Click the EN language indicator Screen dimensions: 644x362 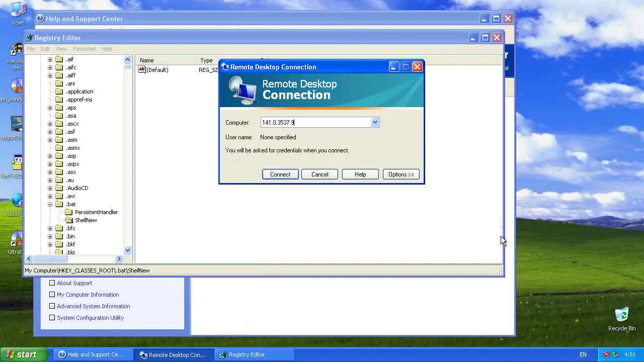click(x=583, y=354)
